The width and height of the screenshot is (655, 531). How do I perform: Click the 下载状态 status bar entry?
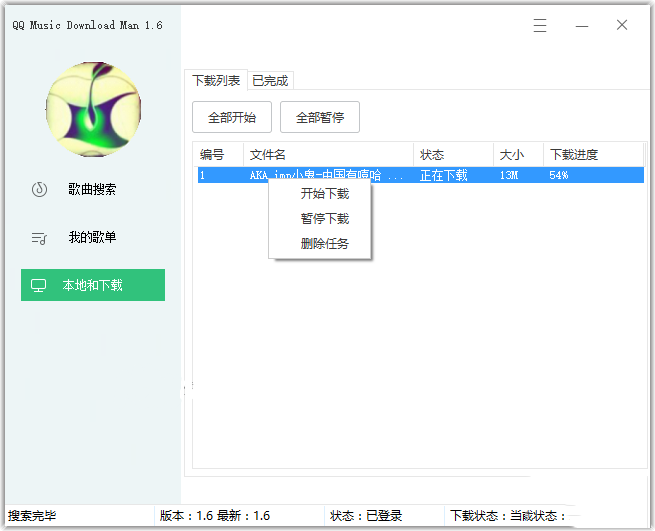[x=508, y=516]
